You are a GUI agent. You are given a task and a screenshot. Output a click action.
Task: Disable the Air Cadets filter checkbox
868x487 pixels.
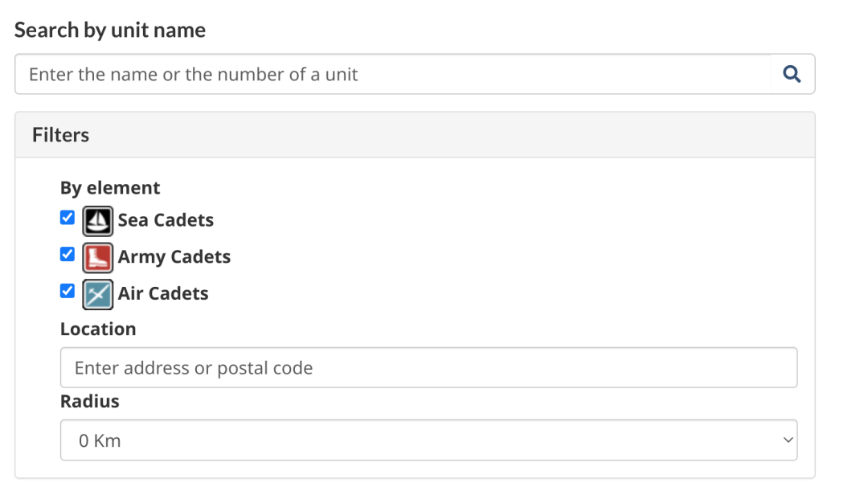coord(68,291)
